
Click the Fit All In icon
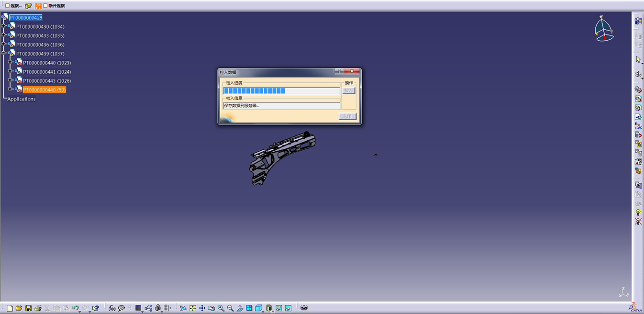point(193,308)
